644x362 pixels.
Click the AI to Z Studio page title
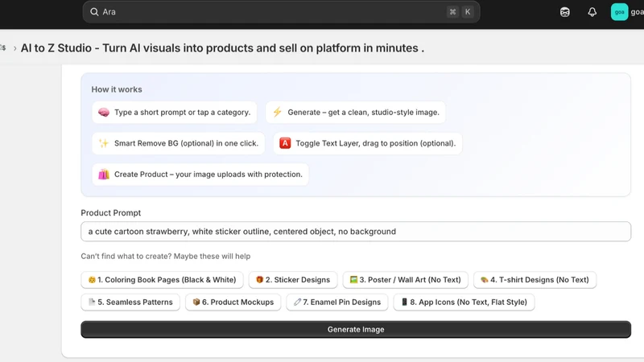[222, 48]
